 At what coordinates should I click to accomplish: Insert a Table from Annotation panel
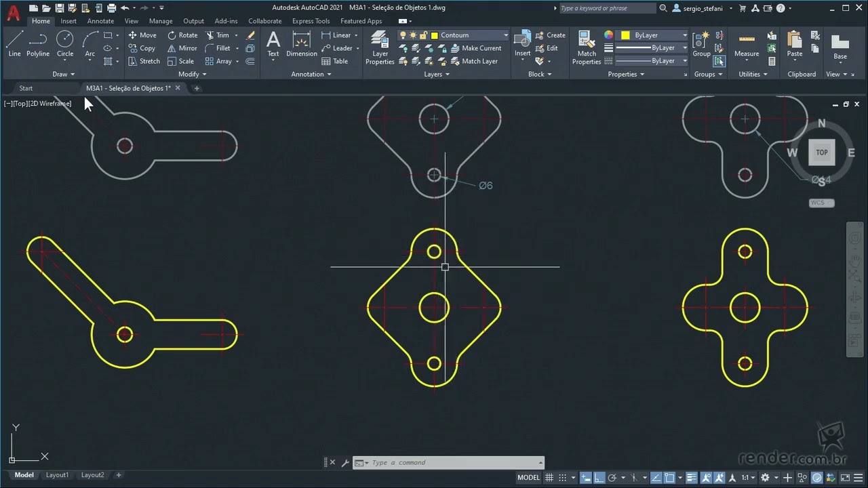click(x=335, y=61)
